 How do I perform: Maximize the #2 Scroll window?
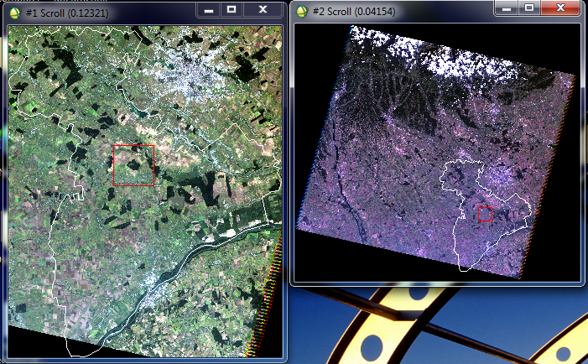coord(529,8)
